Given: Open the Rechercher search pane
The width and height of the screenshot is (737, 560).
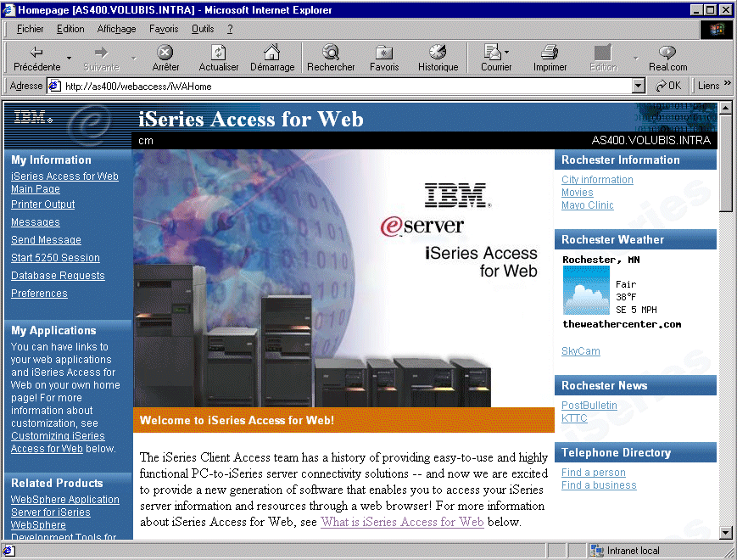Looking at the screenshot, I should pos(331,58).
